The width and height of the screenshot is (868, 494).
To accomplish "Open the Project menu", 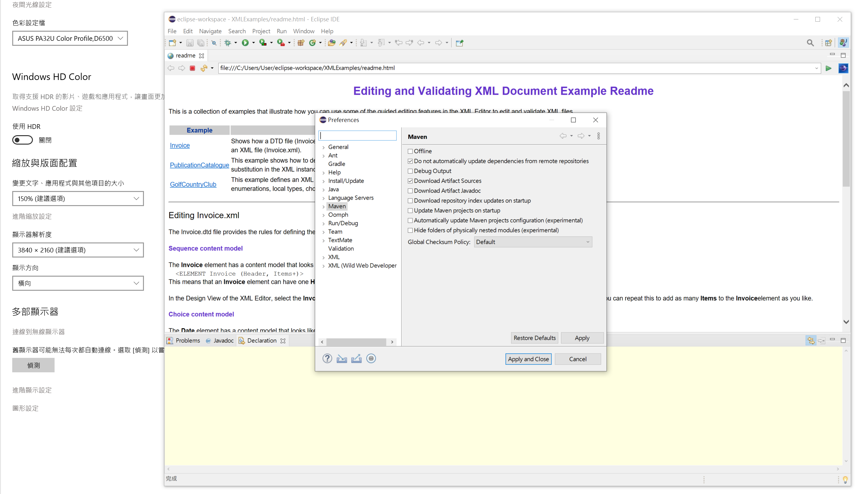I will click(x=261, y=31).
